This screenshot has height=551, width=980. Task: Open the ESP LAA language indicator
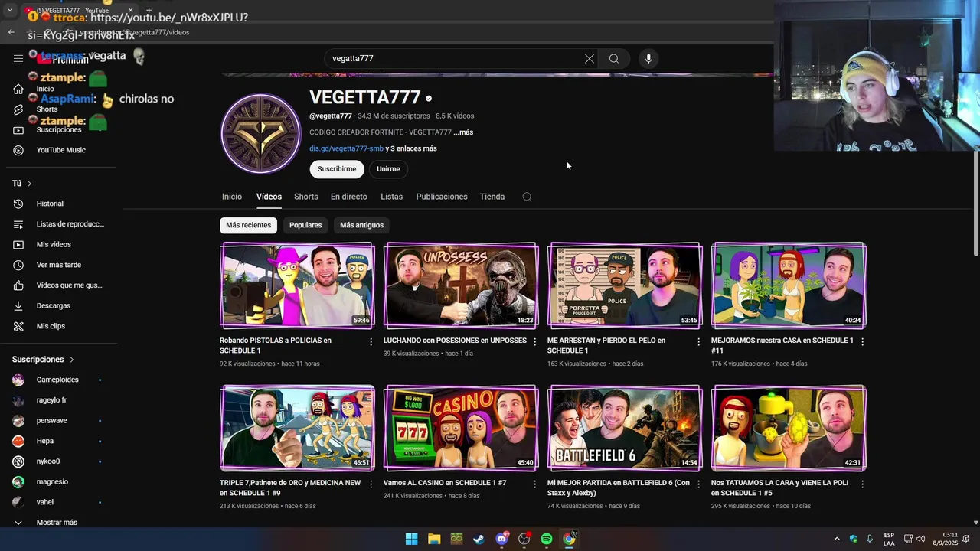click(889, 539)
